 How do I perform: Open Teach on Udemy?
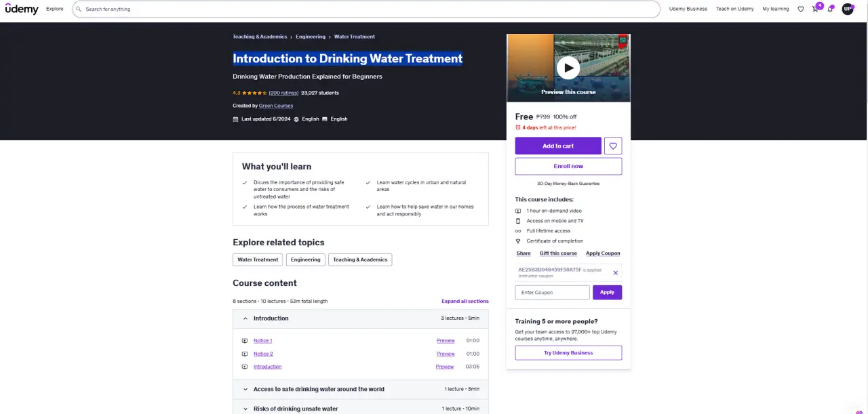(x=735, y=9)
